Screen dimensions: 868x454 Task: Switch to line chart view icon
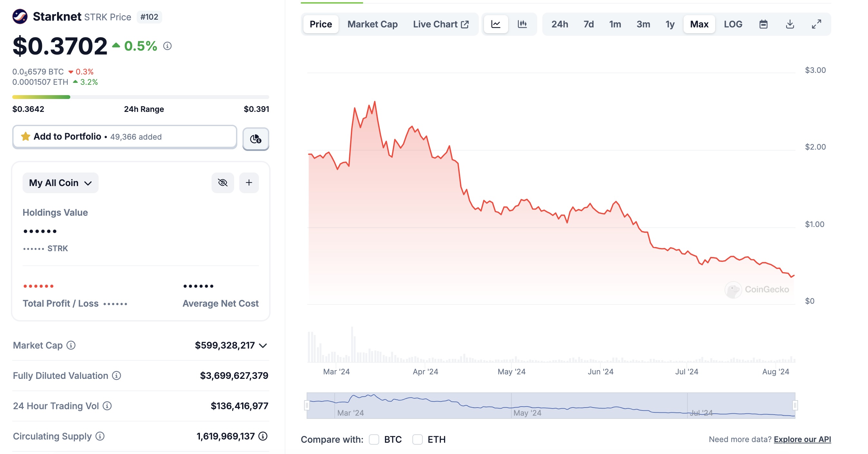pyautogui.click(x=495, y=24)
